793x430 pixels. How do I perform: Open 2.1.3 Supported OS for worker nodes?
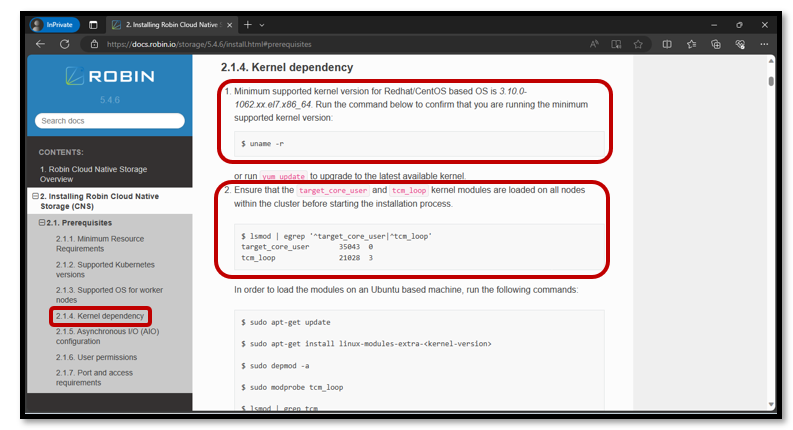(109, 295)
